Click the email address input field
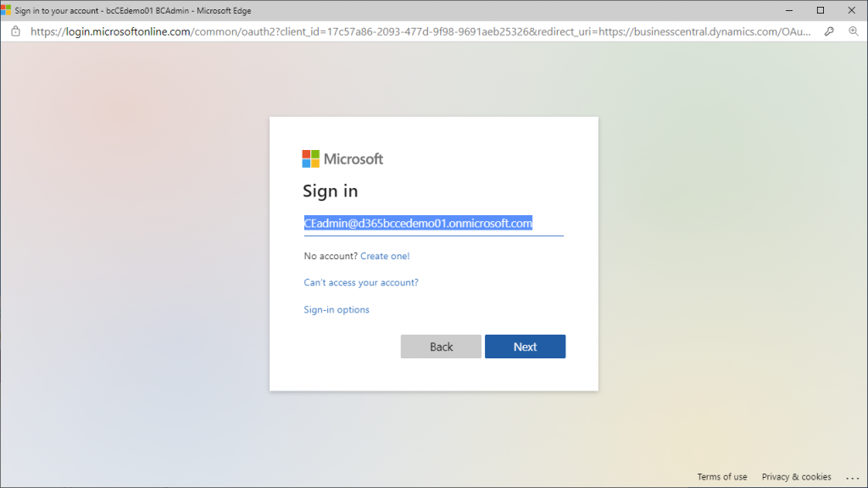This screenshot has height=488, width=868. (x=433, y=224)
